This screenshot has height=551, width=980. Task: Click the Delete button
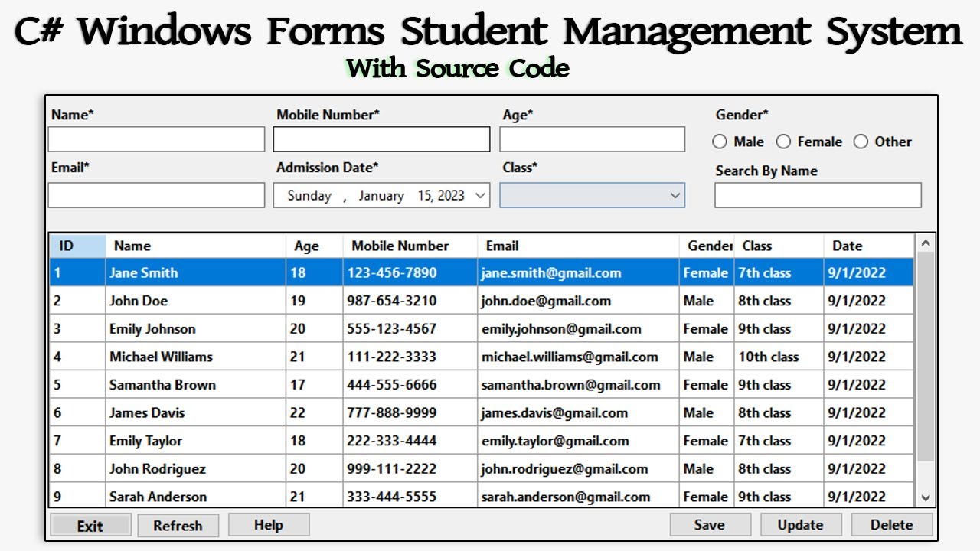click(x=892, y=525)
